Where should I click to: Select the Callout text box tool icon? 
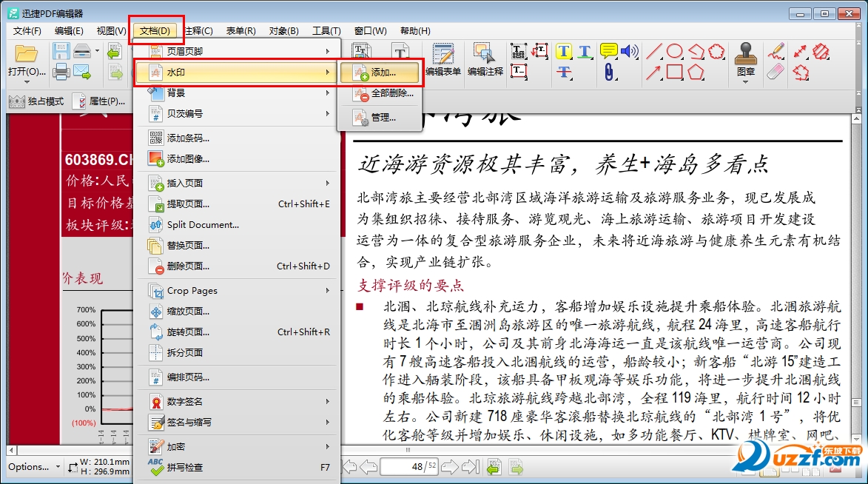click(x=539, y=52)
